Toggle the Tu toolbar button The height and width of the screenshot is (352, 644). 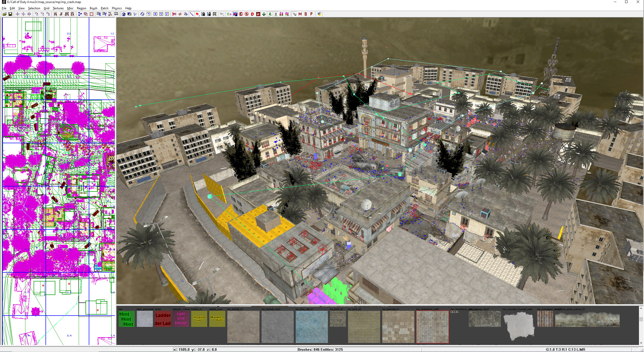pyautogui.click(x=294, y=14)
